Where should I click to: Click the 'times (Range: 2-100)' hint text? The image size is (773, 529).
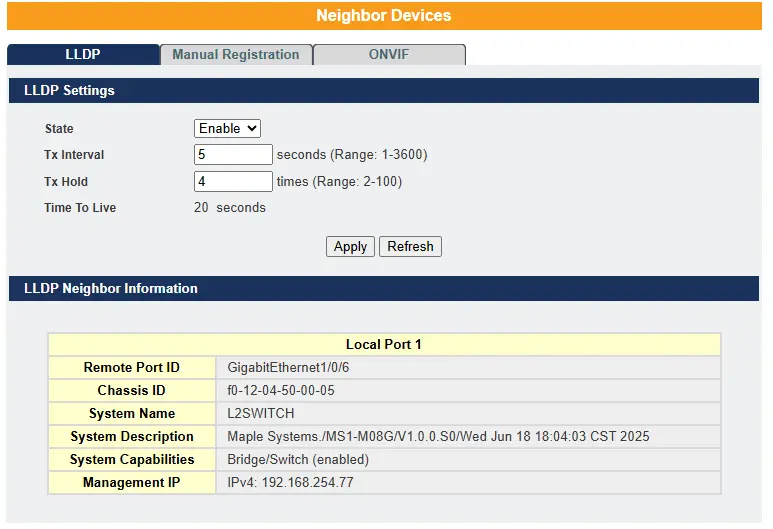339,182
